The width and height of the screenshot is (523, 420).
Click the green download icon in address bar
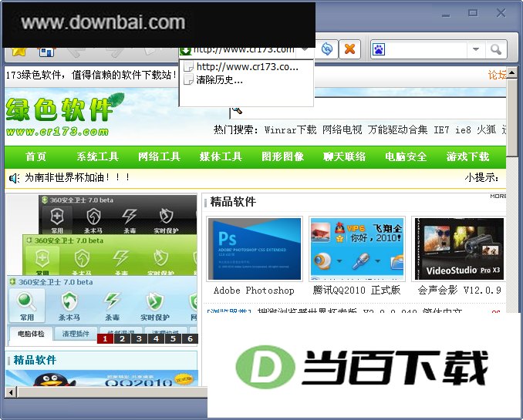(185, 52)
